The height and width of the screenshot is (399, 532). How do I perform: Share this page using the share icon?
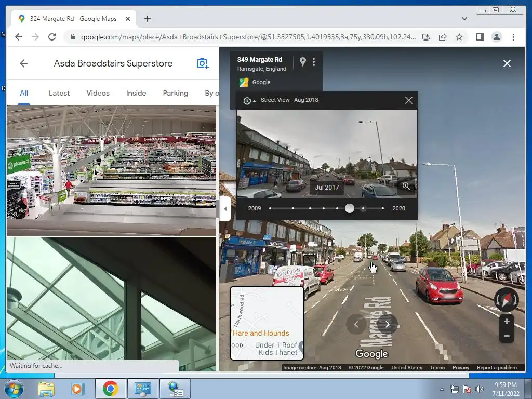click(443, 37)
